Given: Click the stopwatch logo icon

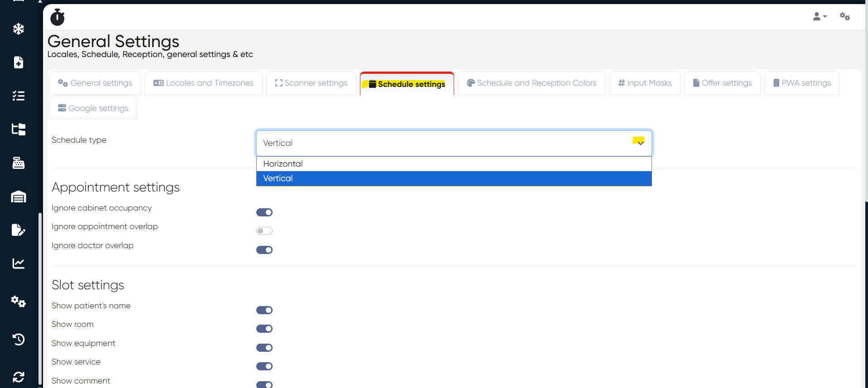Looking at the screenshot, I should pos(58,17).
